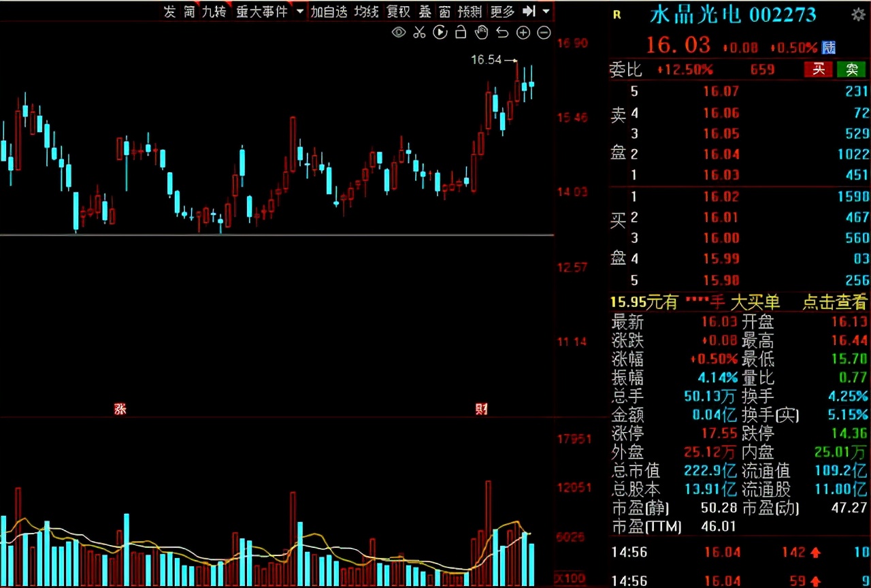Click the 市盈(动) value 47.27
Viewport: 871px width, 588px height.
[851, 508]
